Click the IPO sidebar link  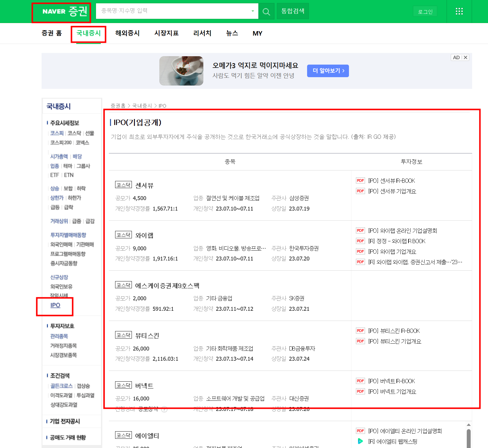pyautogui.click(x=55, y=305)
